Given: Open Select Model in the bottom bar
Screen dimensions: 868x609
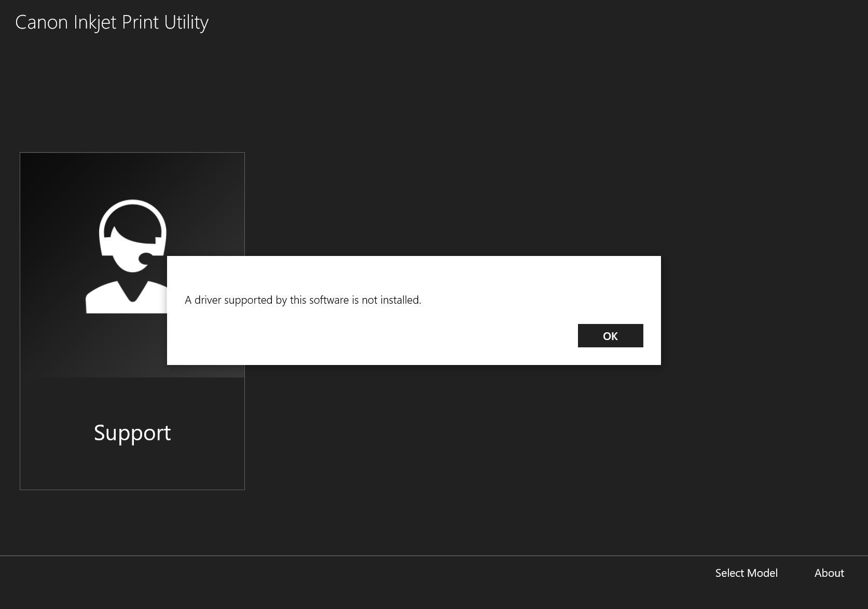Looking at the screenshot, I should pos(746,573).
